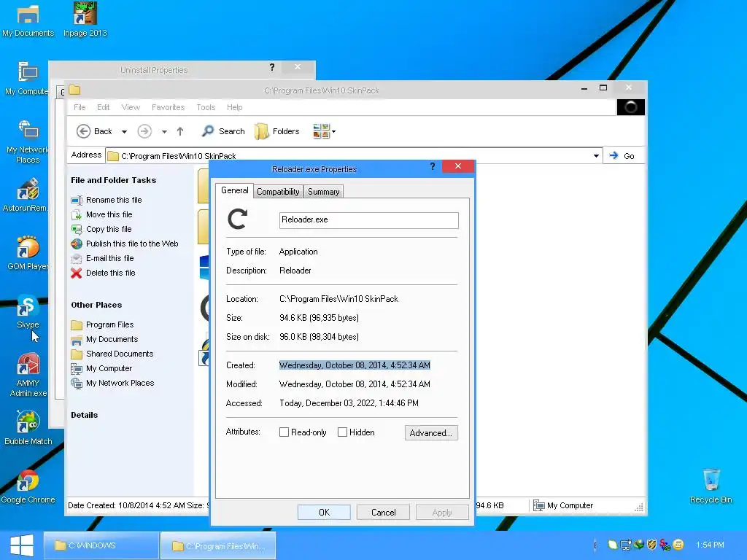
Task: Open the My Documents desktop icon
Action: coord(28,20)
